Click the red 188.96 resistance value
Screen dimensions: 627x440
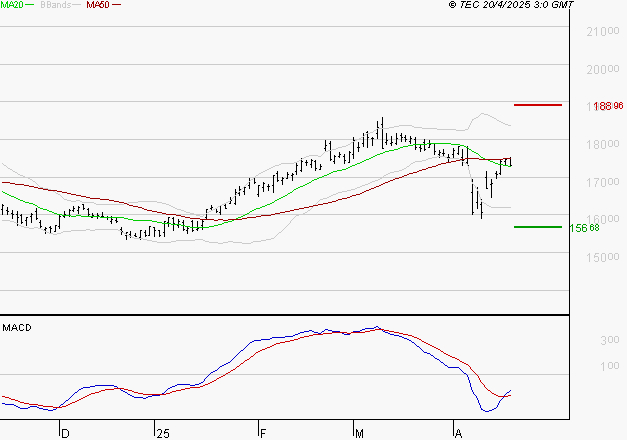(608, 106)
